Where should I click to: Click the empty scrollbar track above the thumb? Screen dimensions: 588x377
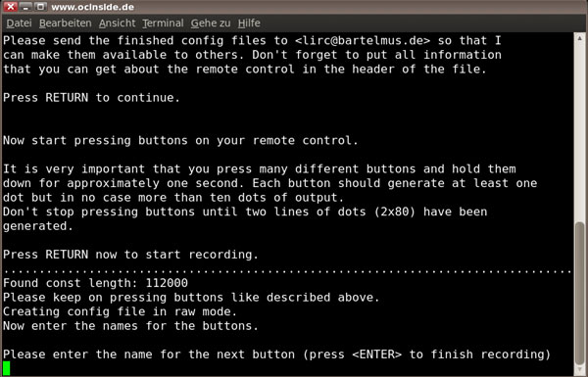pos(580,131)
